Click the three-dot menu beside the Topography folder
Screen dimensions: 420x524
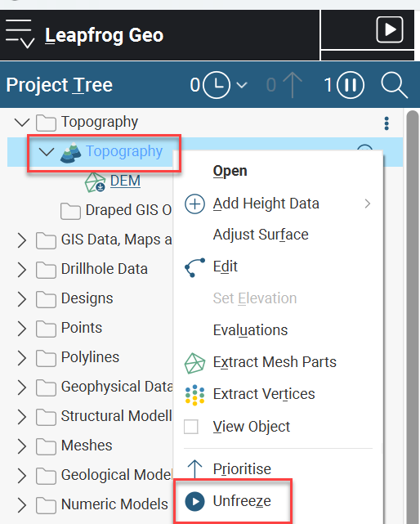coord(386,123)
